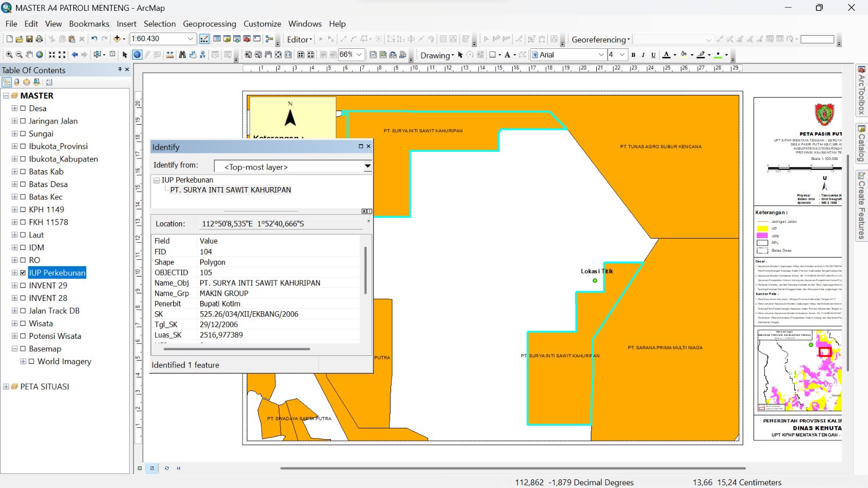The width and height of the screenshot is (868, 488).
Task: Enable the Desa layer checkbox
Action: click(x=23, y=108)
